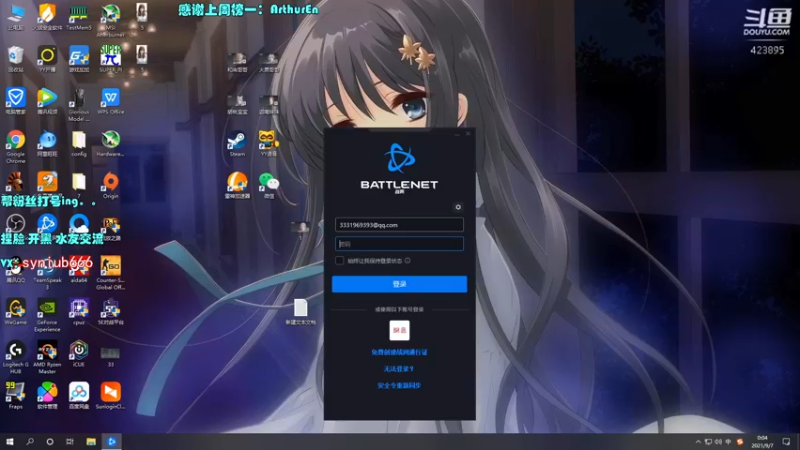
Task: Click the taskbar search magnifier icon
Action: click(30, 441)
